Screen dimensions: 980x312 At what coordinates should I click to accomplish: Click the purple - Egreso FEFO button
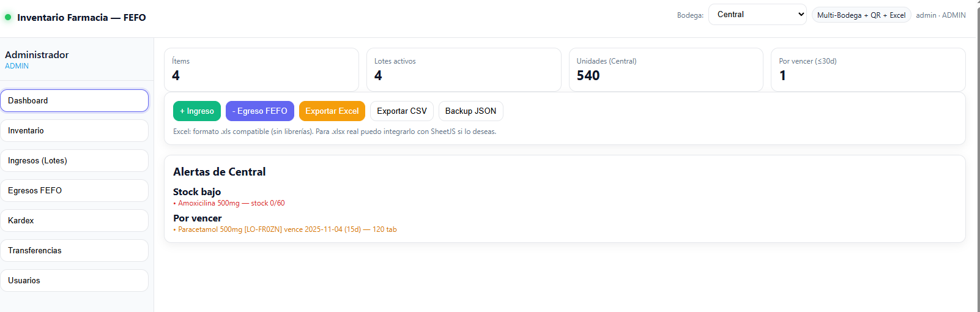260,111
